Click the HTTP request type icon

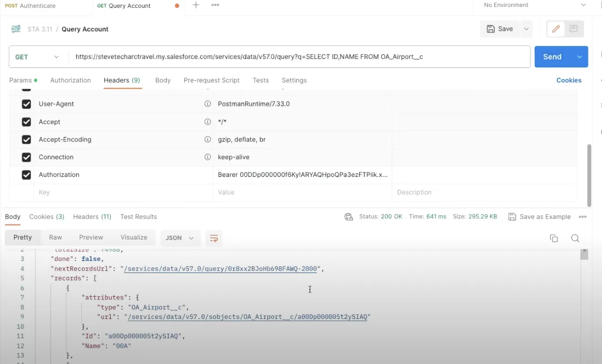coord(16,29)
